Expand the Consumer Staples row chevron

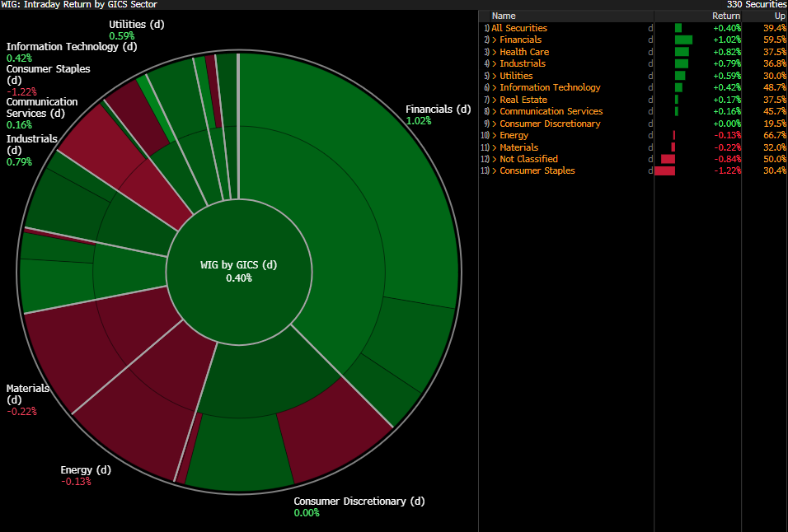click(495, 170)
